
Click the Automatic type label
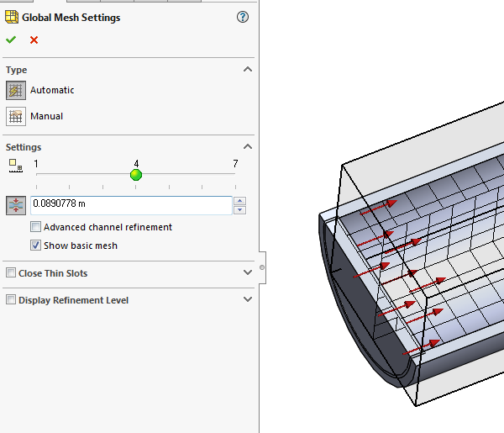pyautogui.click(x=52, y=90)
